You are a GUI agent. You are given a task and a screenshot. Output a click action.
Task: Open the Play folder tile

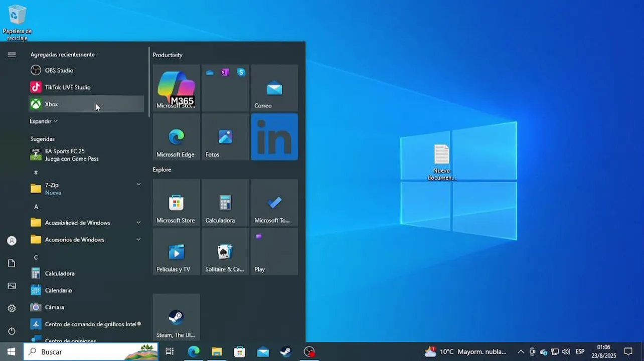[x=274, y=252]
